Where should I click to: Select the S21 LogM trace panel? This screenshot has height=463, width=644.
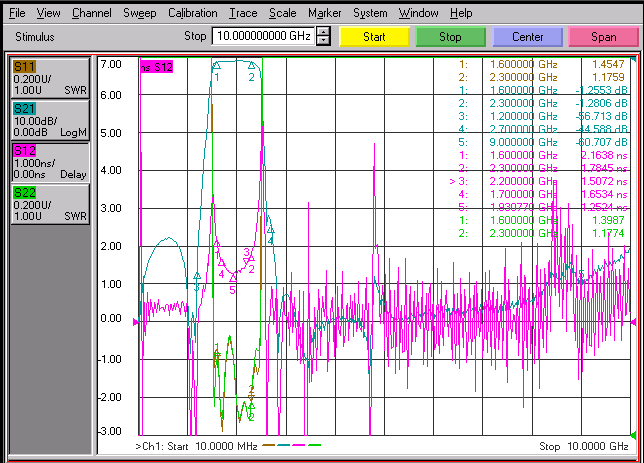(50, 120)
